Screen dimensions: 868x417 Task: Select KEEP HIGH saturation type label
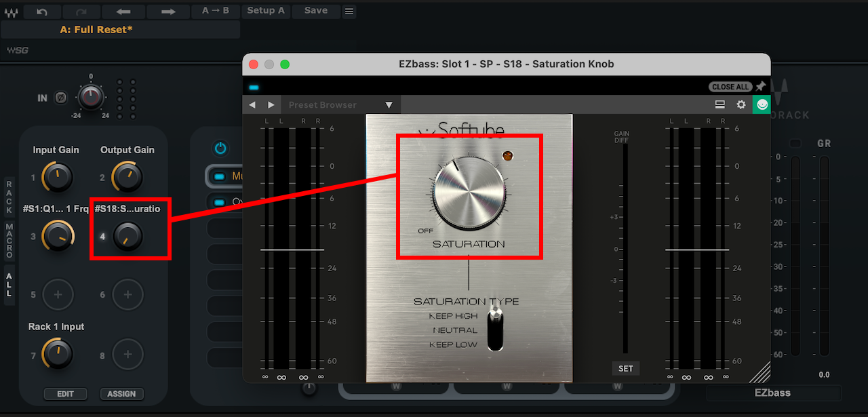pos(453,316)
